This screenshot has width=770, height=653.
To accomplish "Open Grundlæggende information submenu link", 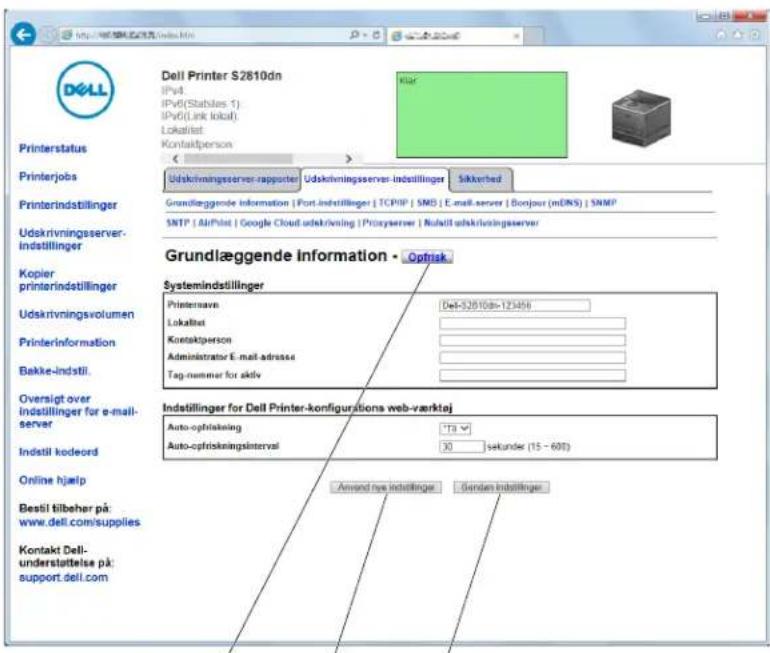I will (x=227, y=203).
